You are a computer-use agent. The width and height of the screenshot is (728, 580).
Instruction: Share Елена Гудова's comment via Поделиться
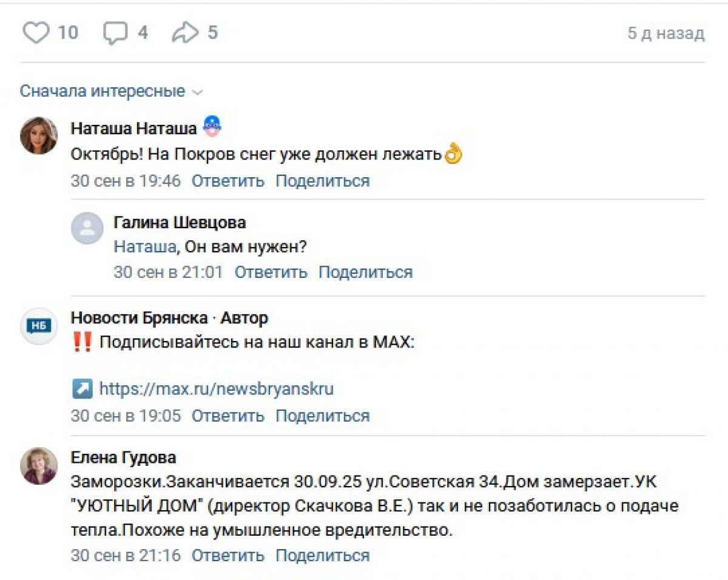click(x=322, y=555)
